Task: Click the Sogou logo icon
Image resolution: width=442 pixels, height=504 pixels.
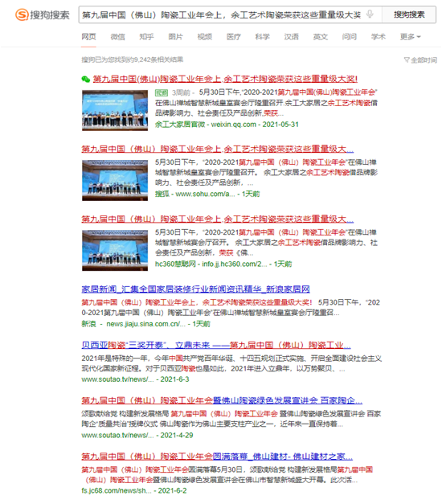Action: pos(23,14)
